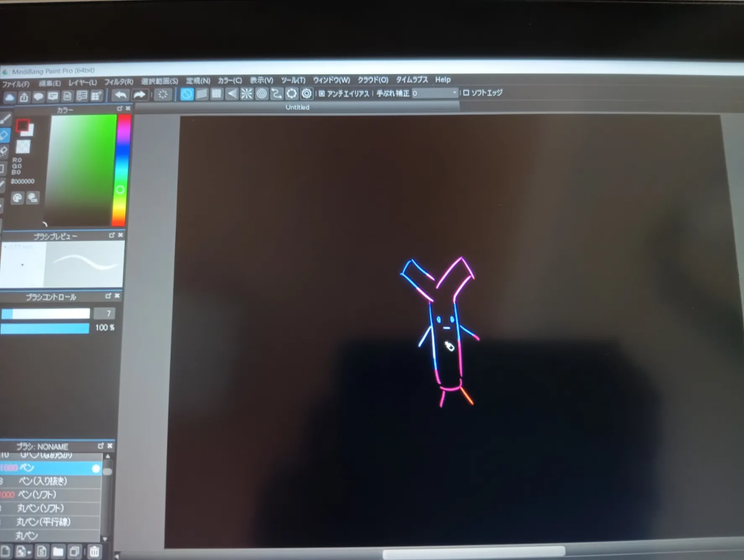Open the color history palette icon
744x560 pixels.
(33, 198)
